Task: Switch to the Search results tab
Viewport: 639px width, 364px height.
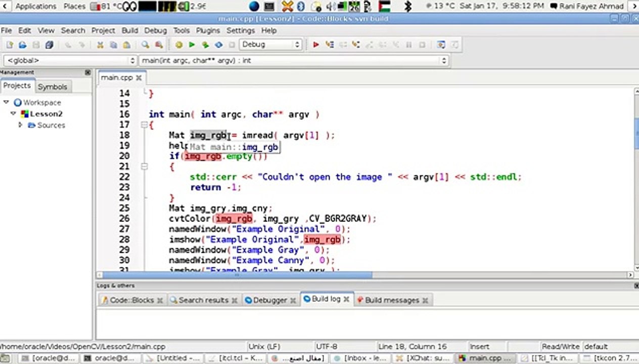Action: click(203, 300)
